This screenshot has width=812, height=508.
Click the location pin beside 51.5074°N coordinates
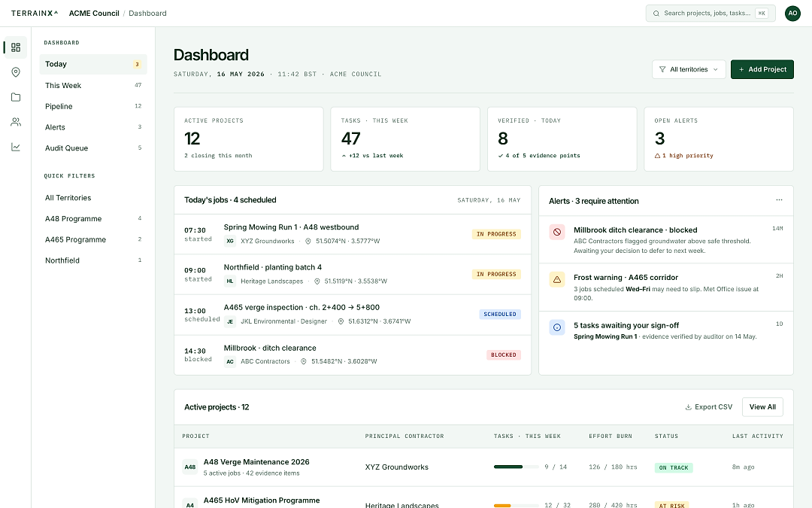coord(308,241)
